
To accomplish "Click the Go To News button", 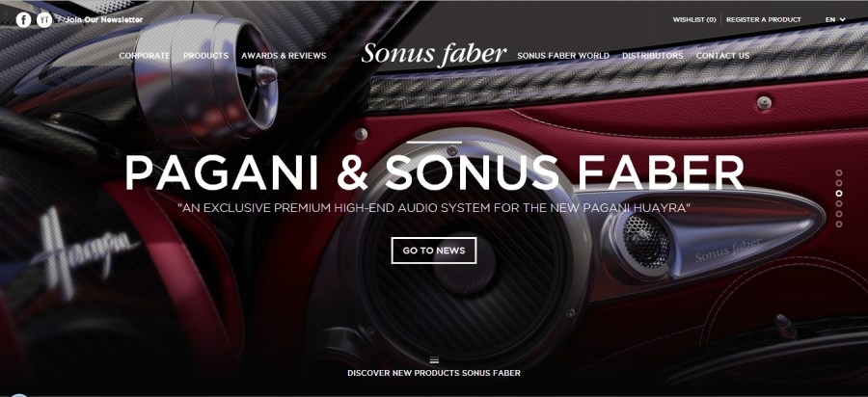I will [433, 251].
